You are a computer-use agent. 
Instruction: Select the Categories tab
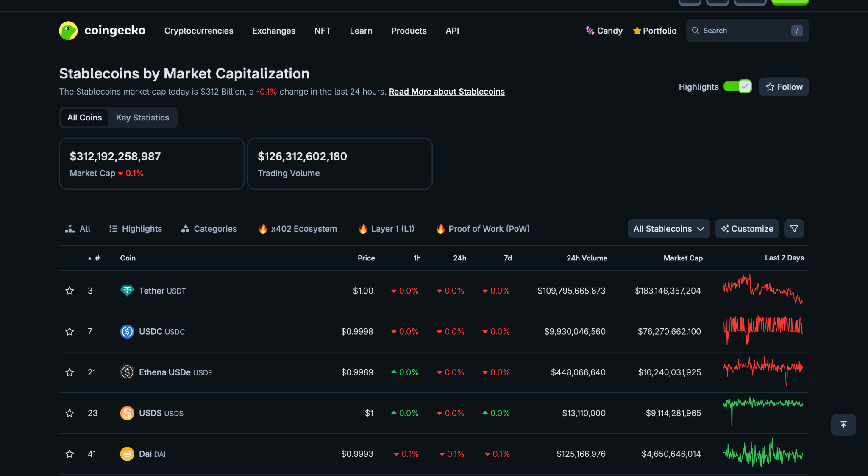tap(209, 229)
